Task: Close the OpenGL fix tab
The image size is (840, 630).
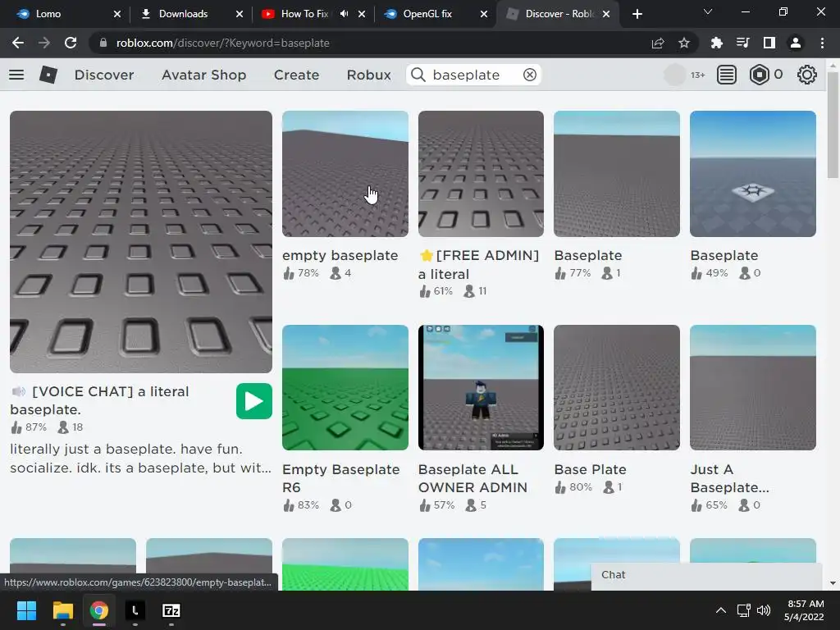Action: pos(484,14)
